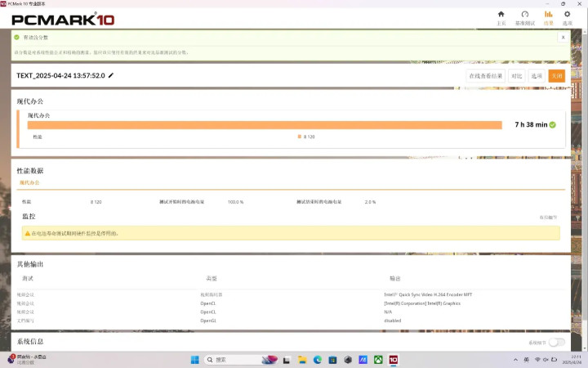Open the Windows Start menu
Image resolution: width=588 pixels, height=368 pixels.
click(x=195, y=360)
